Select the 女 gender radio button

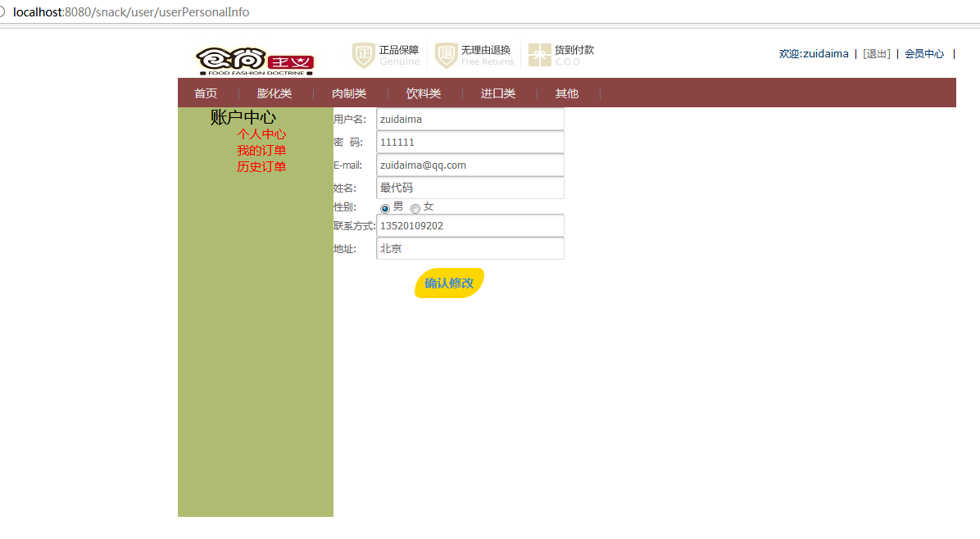(415, 209)
